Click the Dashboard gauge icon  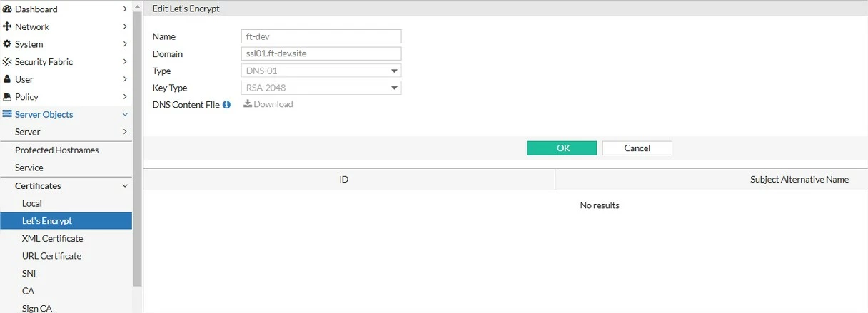point(7,9)
